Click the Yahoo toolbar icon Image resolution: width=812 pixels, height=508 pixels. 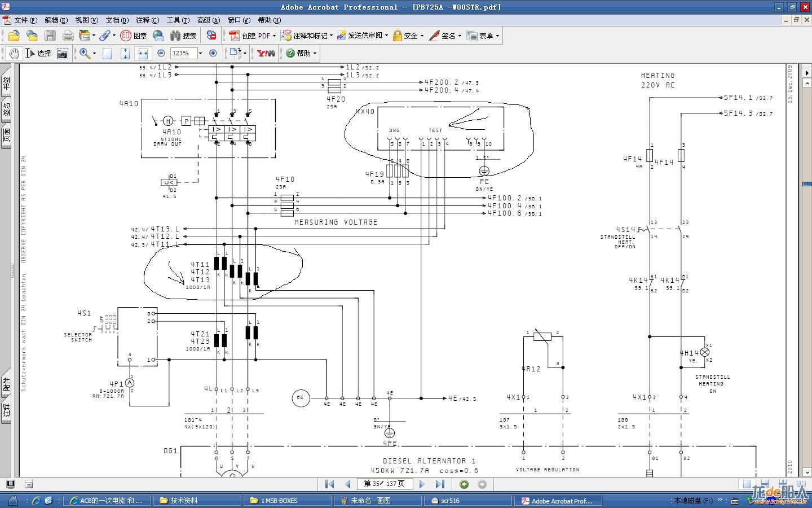point(266,53)
